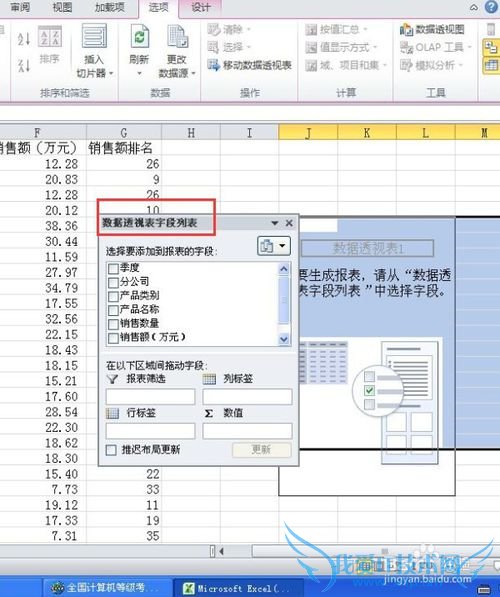Check the 分公司 field checkbox
This screenshot has width=500, height=597.
pos(113,283)
